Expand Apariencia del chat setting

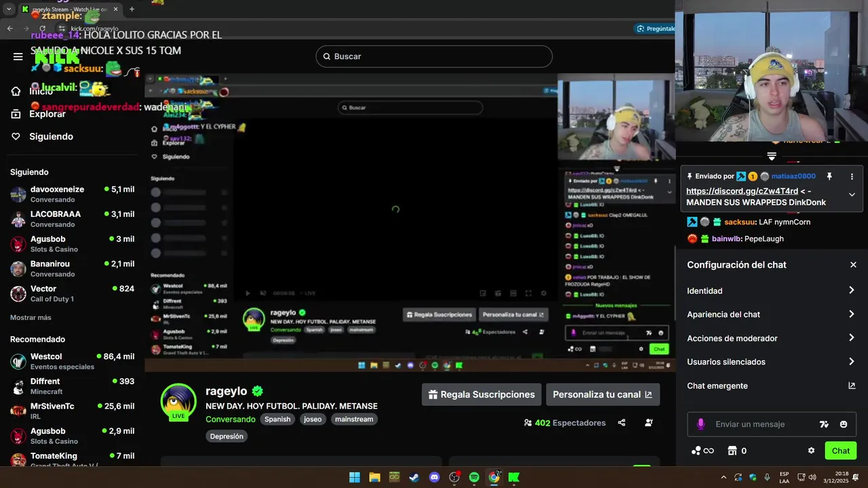pyautogui.click(x=772, y=314)
